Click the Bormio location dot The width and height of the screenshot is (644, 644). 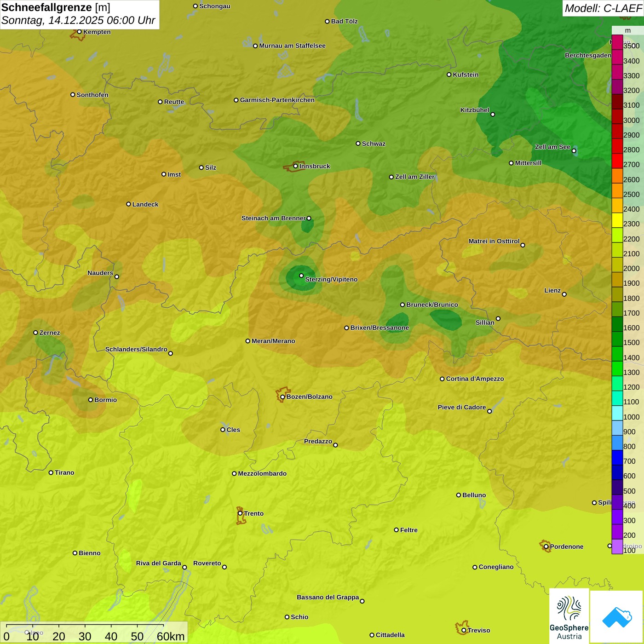pos(91,400)
